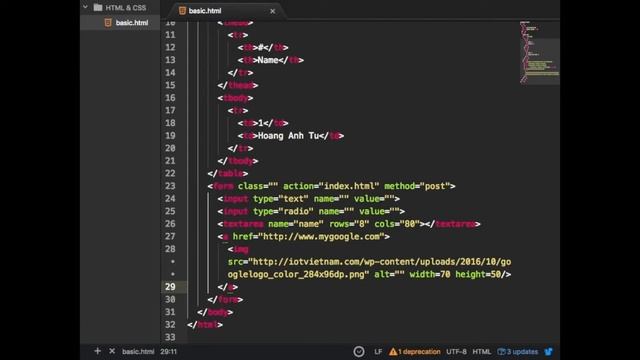This screenshot has height=360, width=640.
Task: Click basic.html file name in status bar
Action: tap(138, 351)
